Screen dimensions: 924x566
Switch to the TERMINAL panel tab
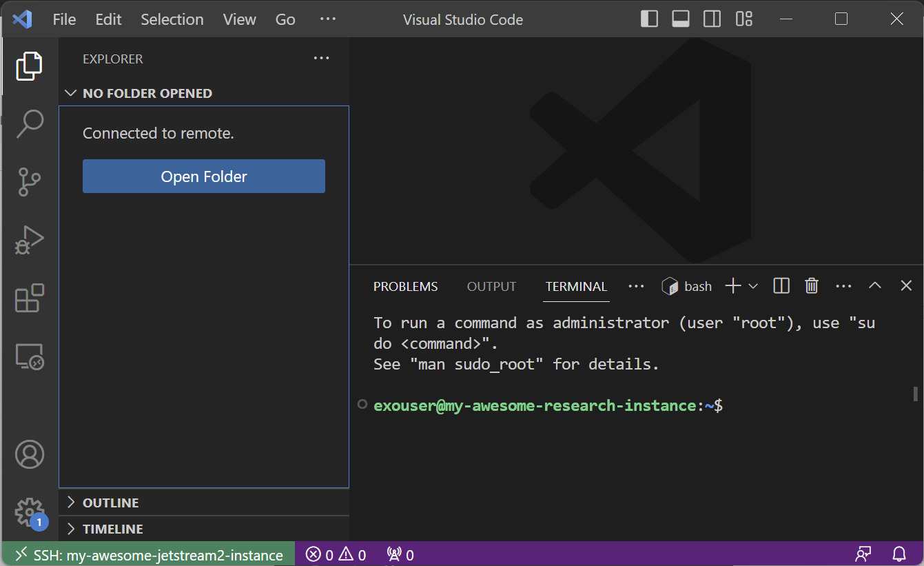pyautogui.click(x=576, y=286)
